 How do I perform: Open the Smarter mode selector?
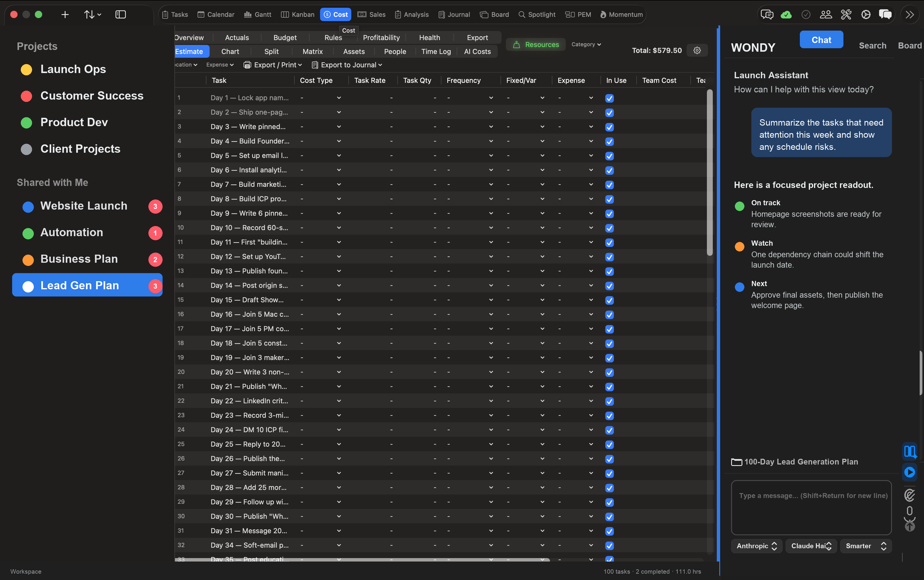(x=865, y=546)
